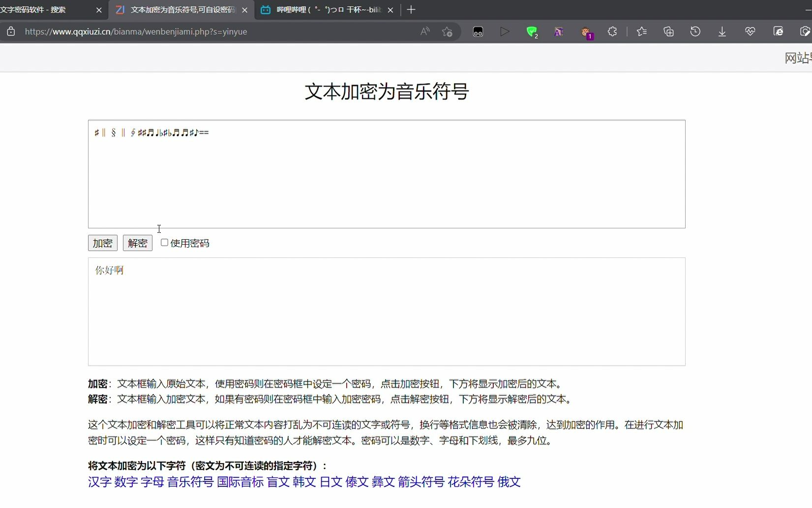Open a new tab with plus button

pyautogui.click(x=411, y=9)
